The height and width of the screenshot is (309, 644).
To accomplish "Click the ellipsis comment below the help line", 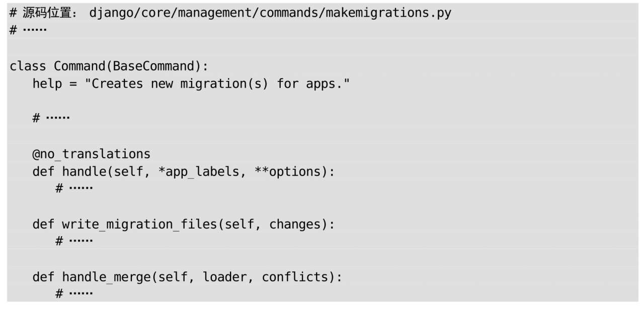I will point(51,118).
